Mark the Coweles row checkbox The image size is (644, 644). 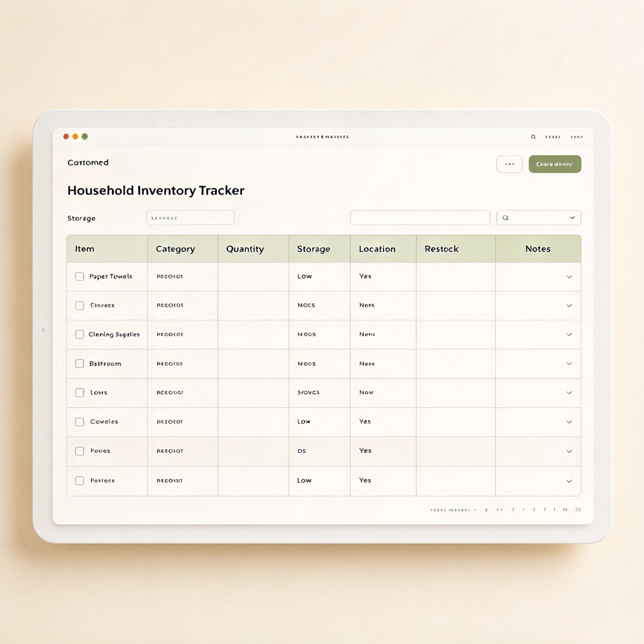point(80,422)
